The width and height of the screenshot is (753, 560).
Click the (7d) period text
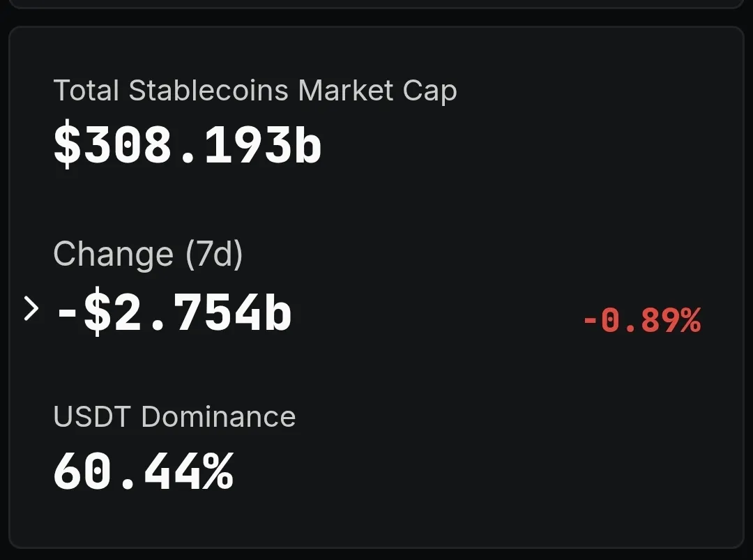click(213, 254)
